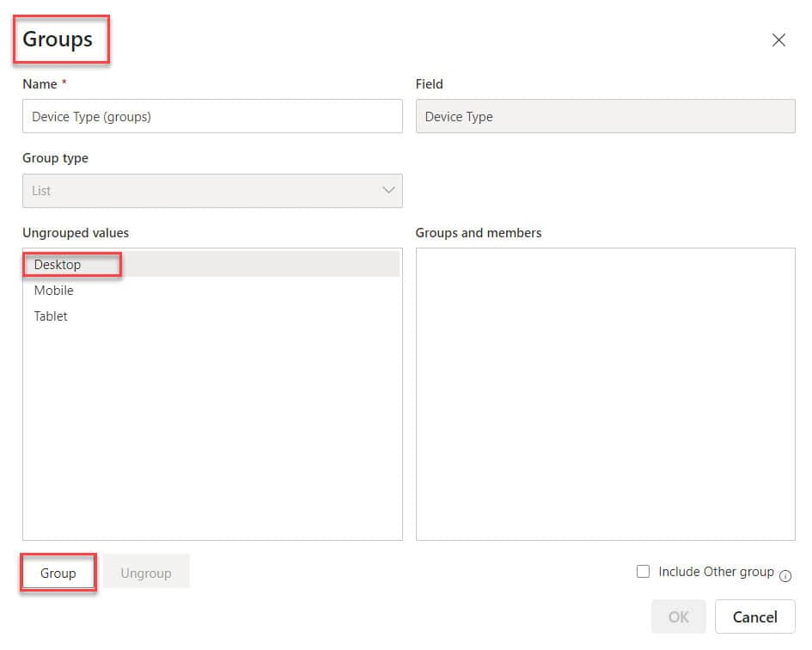Select Mobile in Ungrouped values
The image size is (812, 650).
(211, 291)
